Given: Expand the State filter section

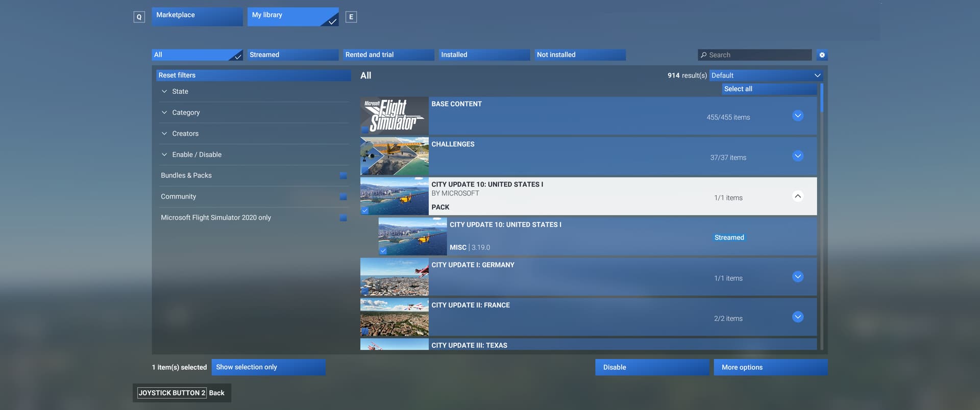Looking at the screenshot, I should tap(254, 91).
